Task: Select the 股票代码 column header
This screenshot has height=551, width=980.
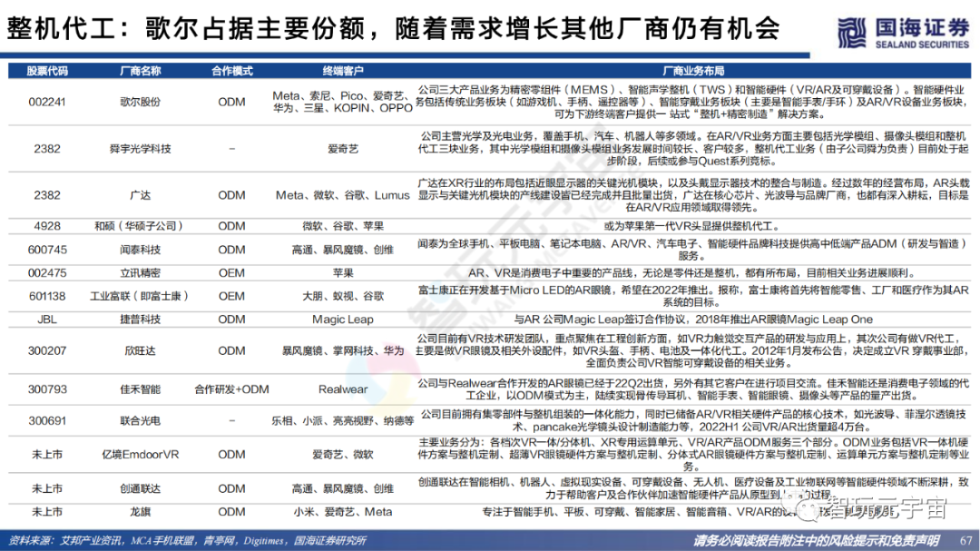Action: click(47, 72)
